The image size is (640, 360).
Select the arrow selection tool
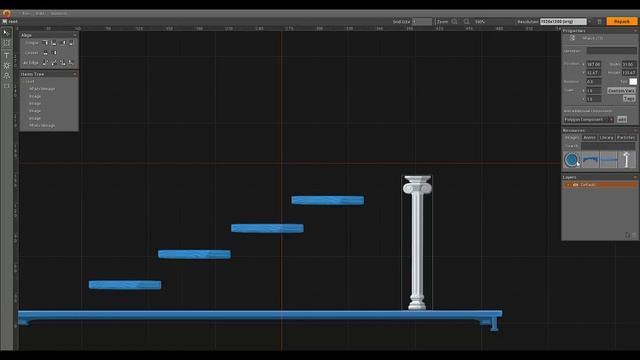[x=7, y=33]
